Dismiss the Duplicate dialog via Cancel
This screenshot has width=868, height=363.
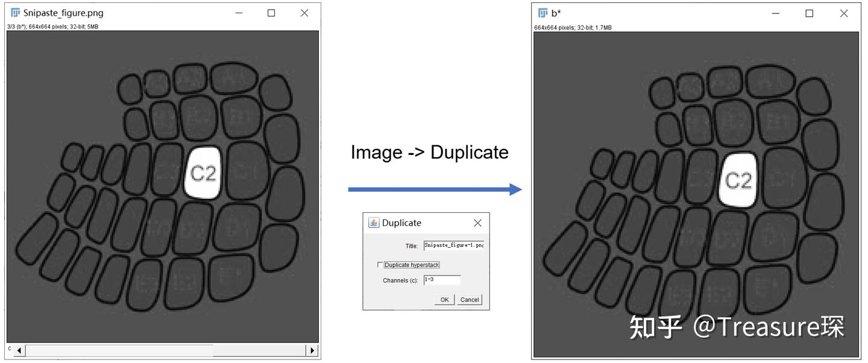coord(470,299)
